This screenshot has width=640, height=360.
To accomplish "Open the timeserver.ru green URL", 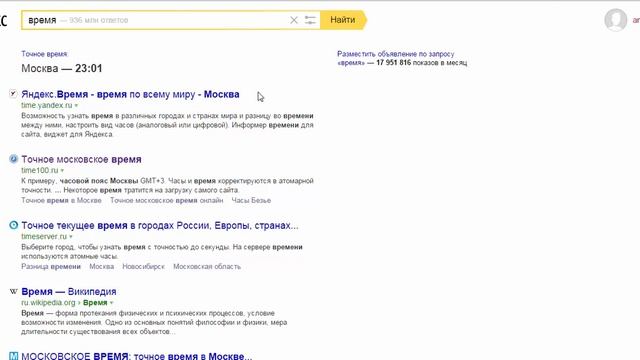I will [x=44, y=236].
